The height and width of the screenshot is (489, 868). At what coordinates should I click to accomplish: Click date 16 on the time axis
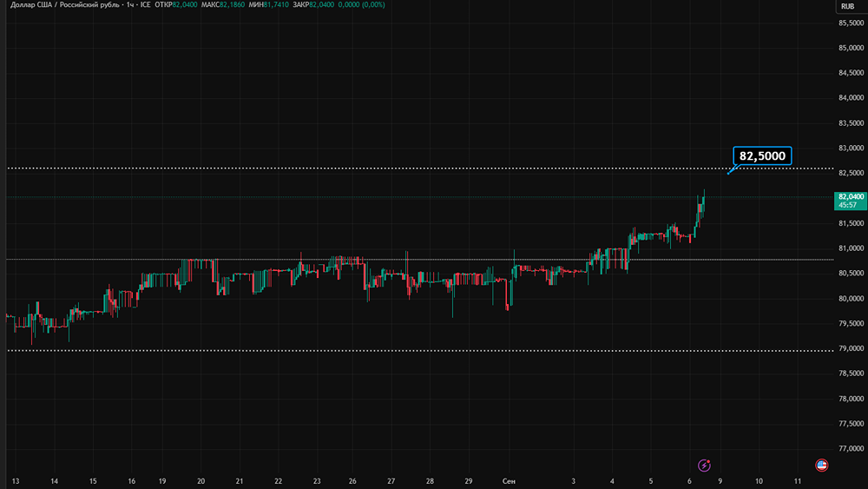[131, 481]
